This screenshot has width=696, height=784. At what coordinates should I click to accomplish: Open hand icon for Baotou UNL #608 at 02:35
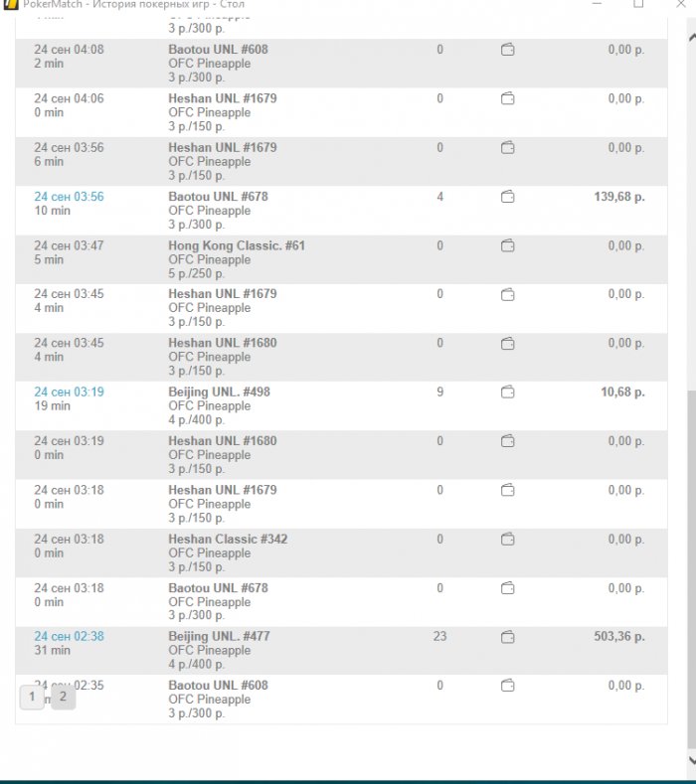pyautogui.click(x=507, y=686)
